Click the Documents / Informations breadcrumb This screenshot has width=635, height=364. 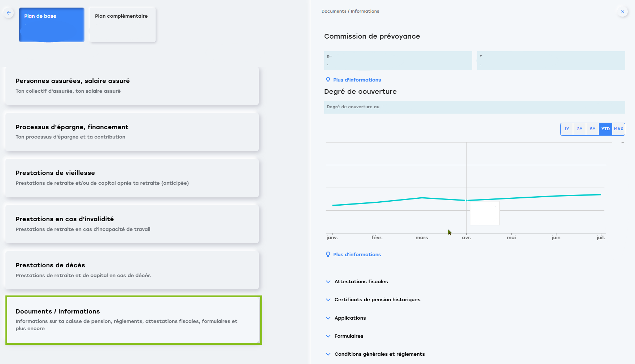tap(350, 11)
